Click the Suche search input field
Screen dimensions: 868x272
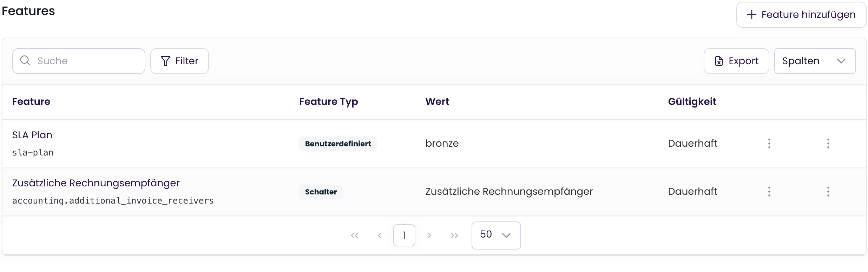[79, 60]
